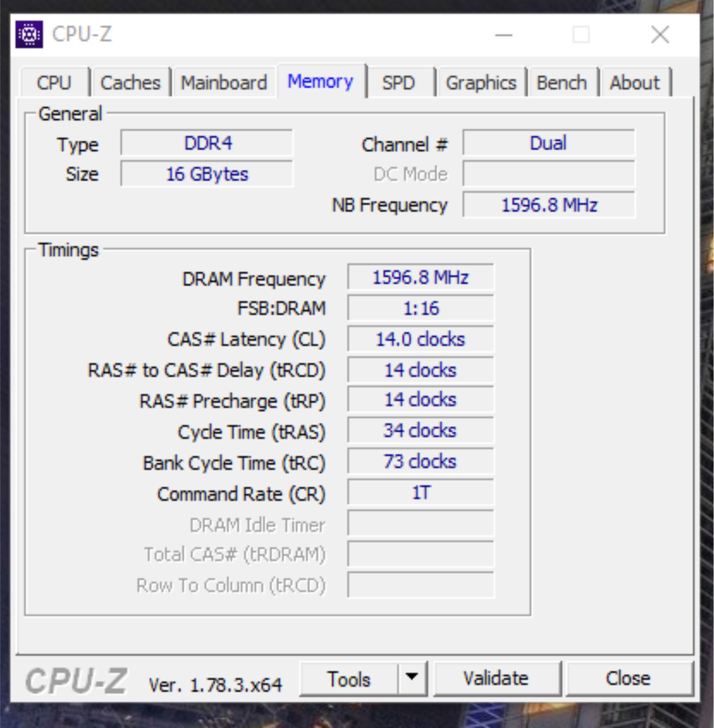Click the DDR4 memory type field

coord(207,143)
